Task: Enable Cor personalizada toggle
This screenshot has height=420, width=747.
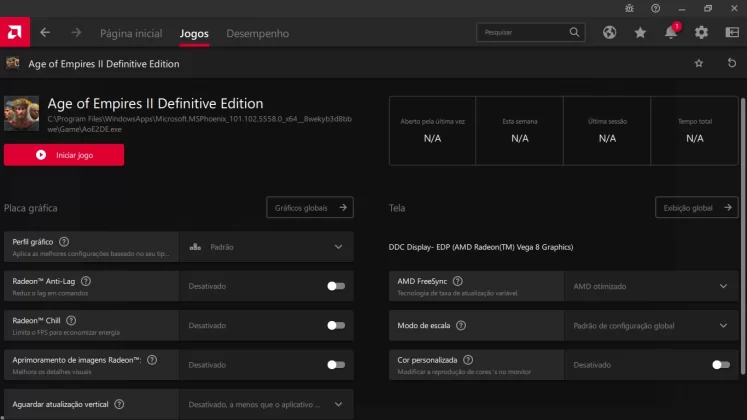Action: coord(721,365)
